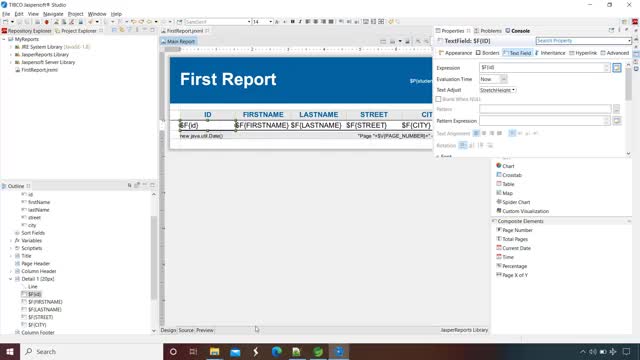640x360 pixels.
Task: Toggle the Blank When NULL checkbox
Action: tap(438, 99)
